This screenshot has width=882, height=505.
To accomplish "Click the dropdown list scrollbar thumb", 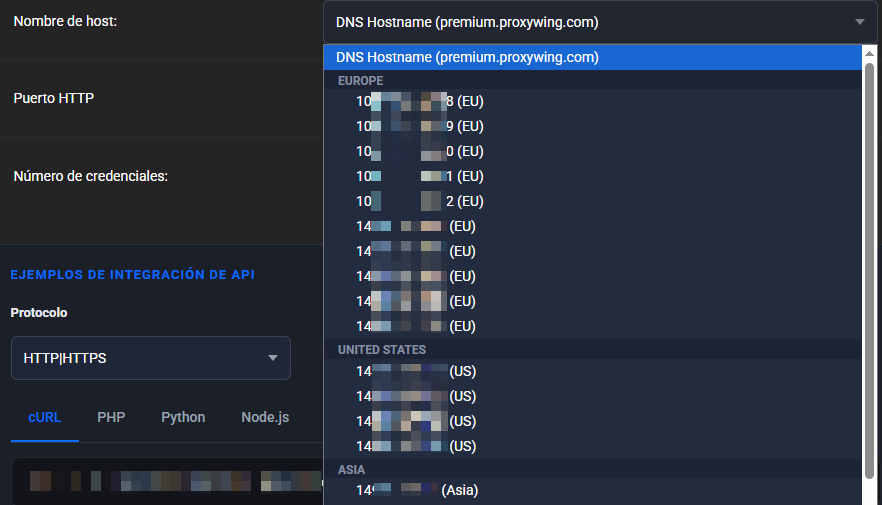I will coord(869,271).
